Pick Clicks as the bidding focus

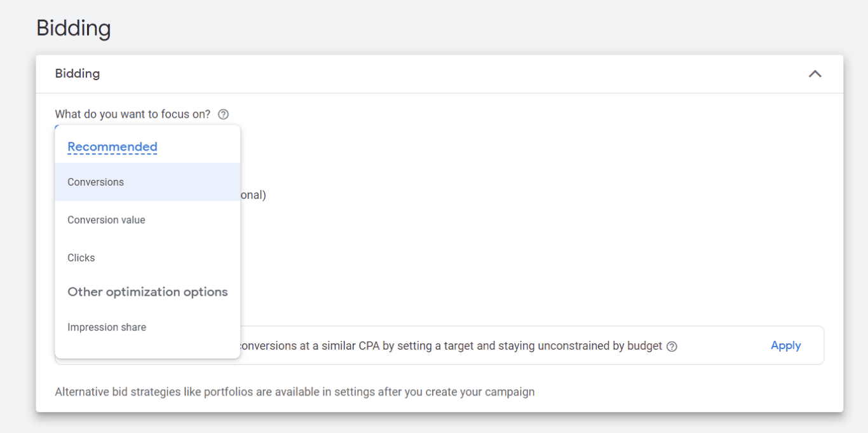click(147, 258)
